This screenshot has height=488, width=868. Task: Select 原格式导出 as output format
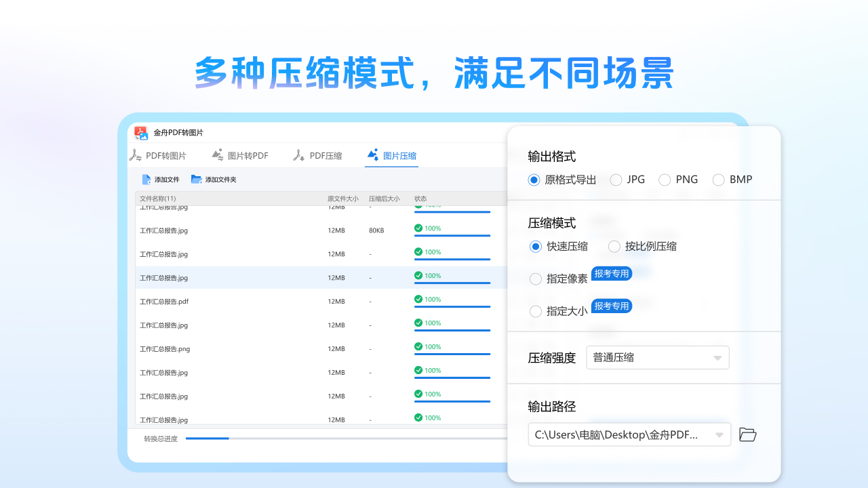coord(535,180)
